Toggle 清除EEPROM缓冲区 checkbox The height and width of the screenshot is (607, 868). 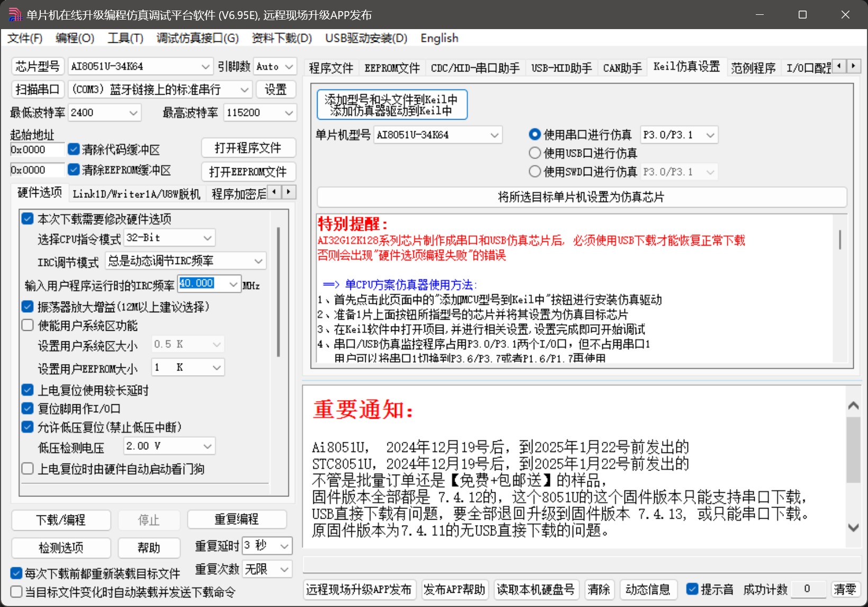click(x=74, y=170)
